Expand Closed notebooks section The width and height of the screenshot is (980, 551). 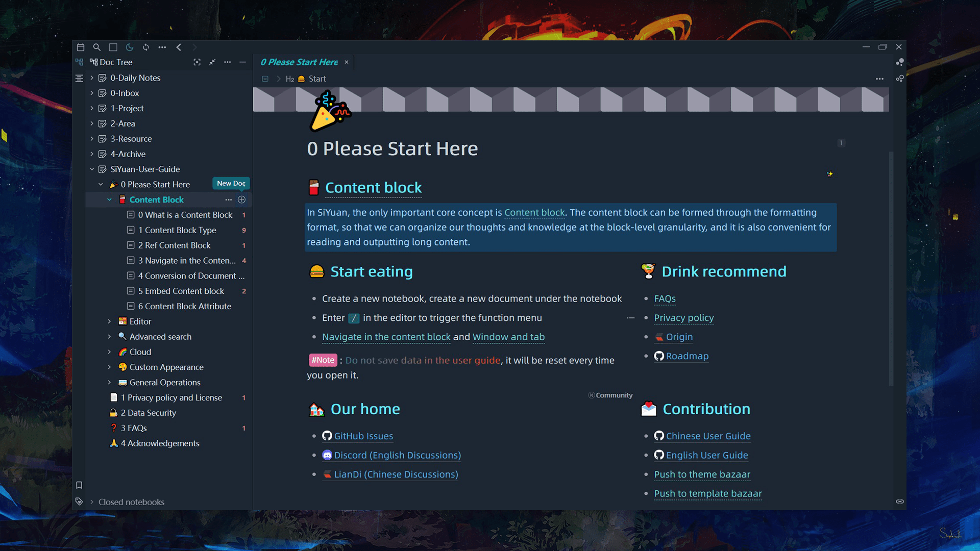pyautogui.click(x=92, y=502)
